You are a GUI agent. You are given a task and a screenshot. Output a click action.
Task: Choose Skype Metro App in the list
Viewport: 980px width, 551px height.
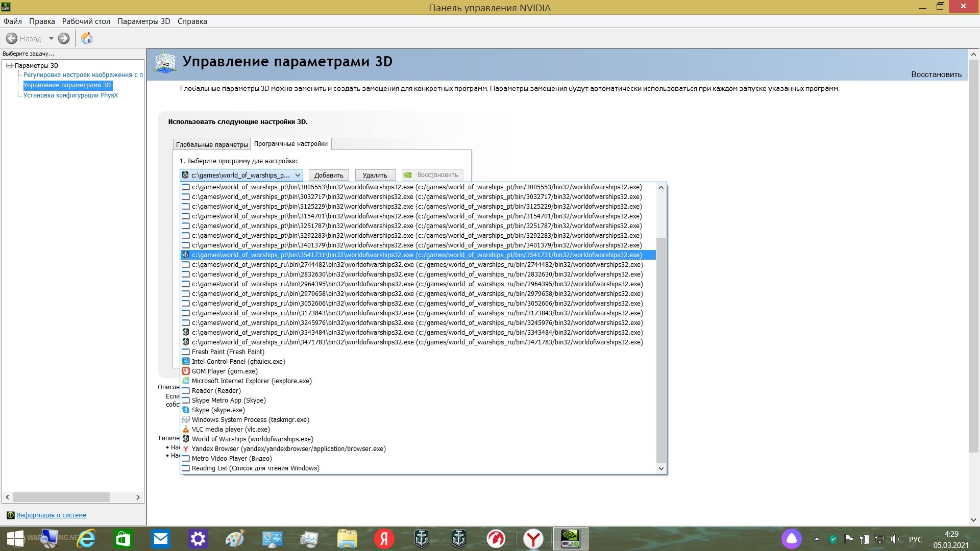[419, 400]
